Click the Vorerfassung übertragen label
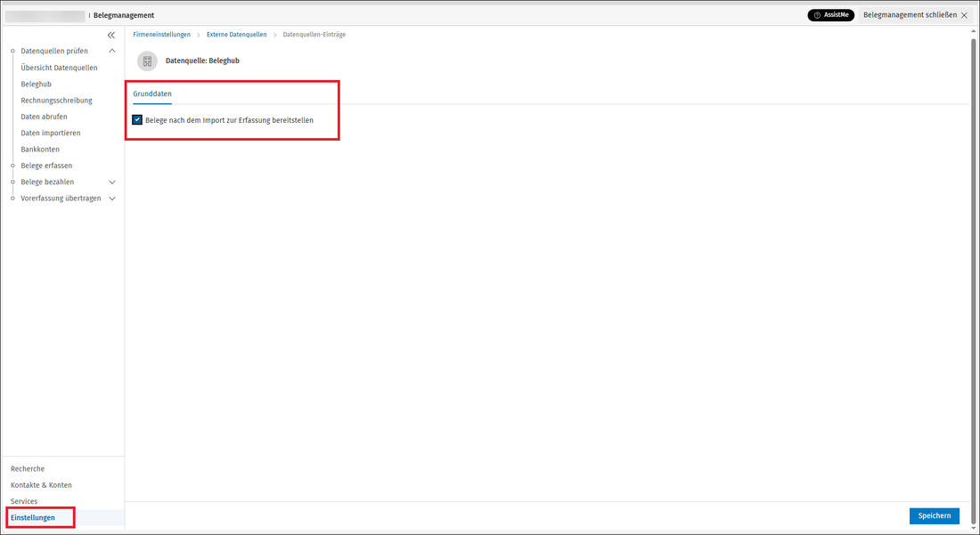 61,199
